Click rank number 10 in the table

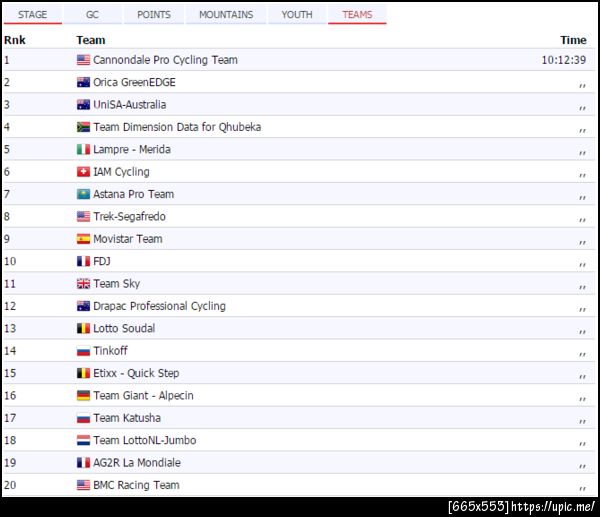(x=10, y=261)
